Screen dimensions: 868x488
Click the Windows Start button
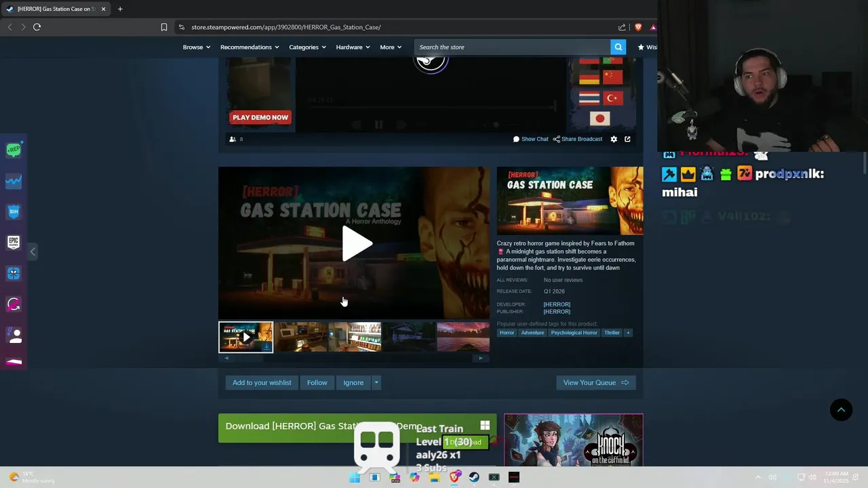point(355,477)
